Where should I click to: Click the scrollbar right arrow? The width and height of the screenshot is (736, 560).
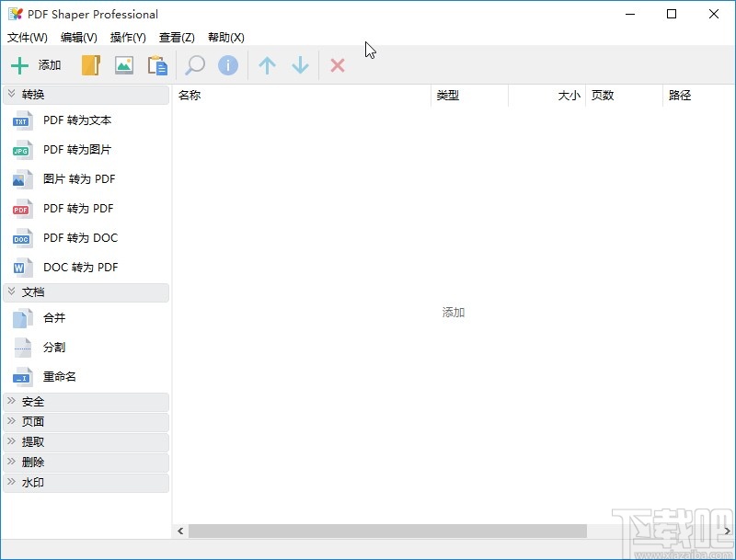coord(727,531)
